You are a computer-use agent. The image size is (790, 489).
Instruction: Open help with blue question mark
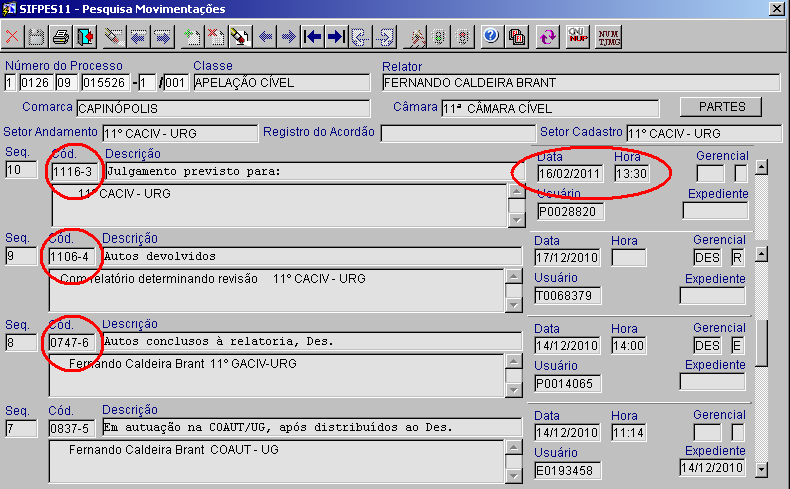click(491, 37)
